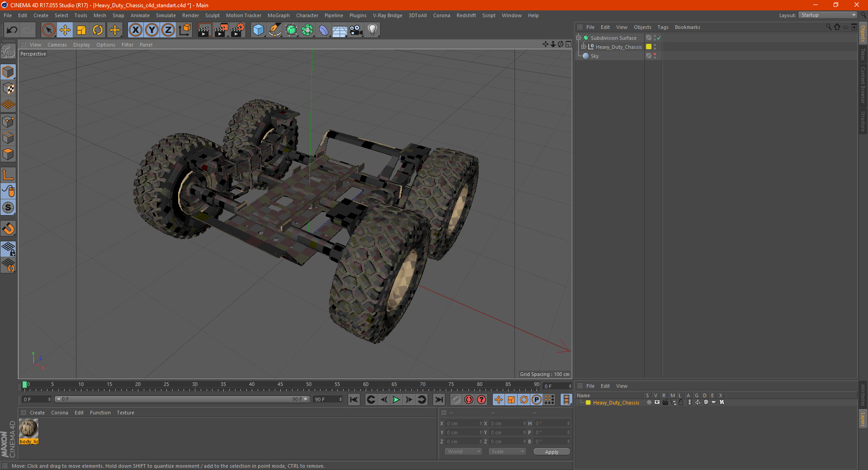Viewport: 868px width, 470px height.
Task: Toggle position keyframe recording icon
Action: click(x=499, y=399)
